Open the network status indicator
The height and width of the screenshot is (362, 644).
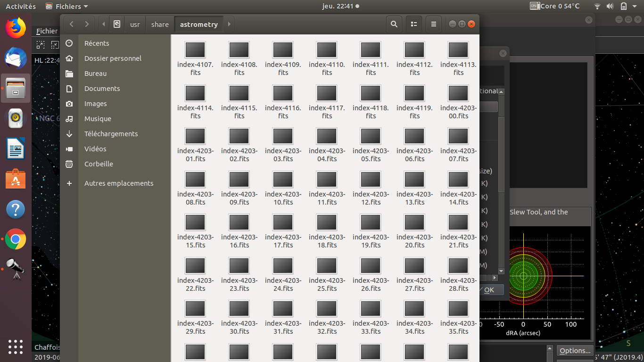597,6
